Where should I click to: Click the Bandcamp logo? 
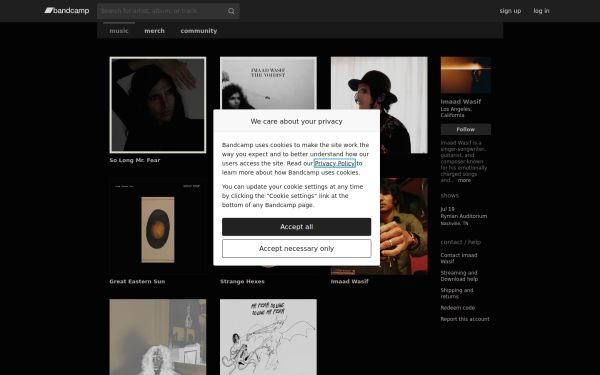(x=67, y=11)
